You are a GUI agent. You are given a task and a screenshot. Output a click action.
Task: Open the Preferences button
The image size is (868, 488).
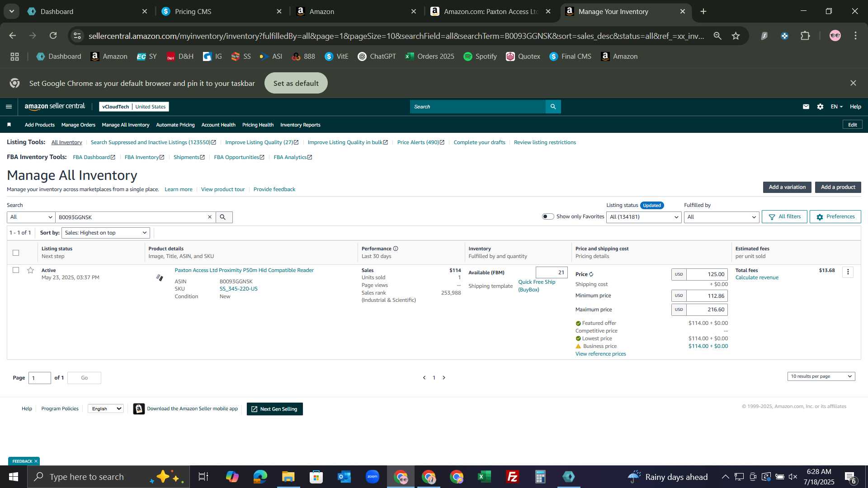tap(835, 217)
